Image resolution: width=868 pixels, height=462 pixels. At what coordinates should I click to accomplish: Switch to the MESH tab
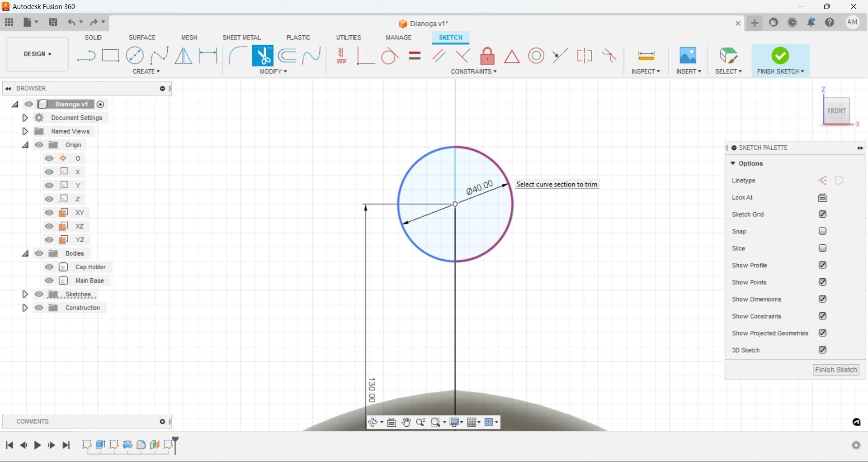189,38
